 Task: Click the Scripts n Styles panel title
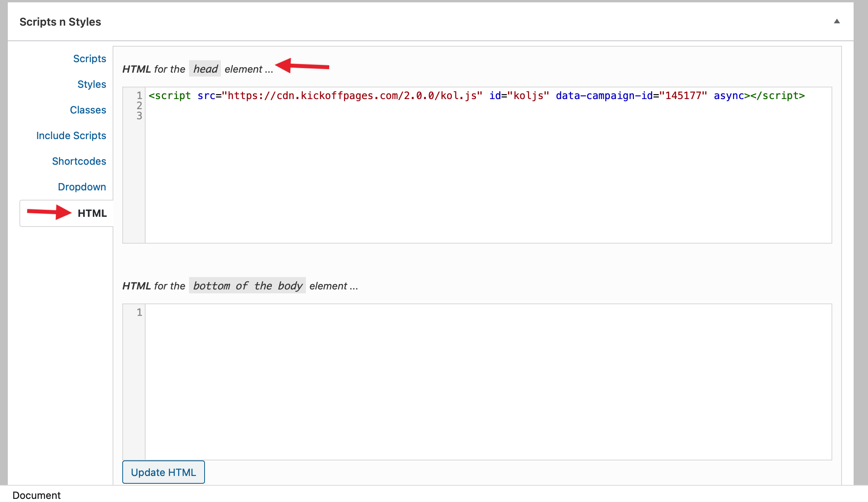(60, 22)
